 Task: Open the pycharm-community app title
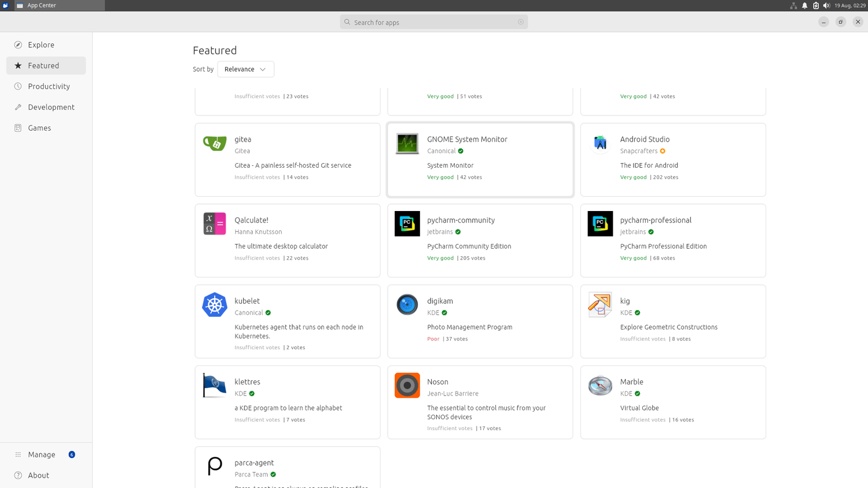[x=461, y=220]
